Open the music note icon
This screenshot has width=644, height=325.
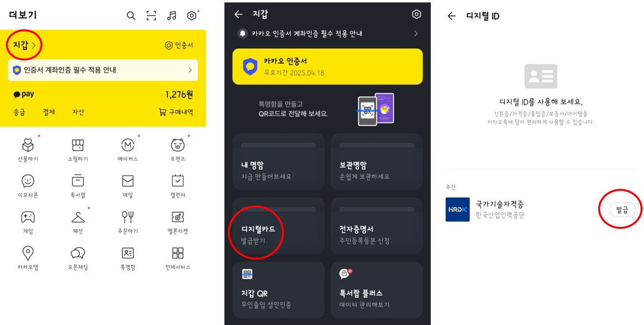click(171, 16)
